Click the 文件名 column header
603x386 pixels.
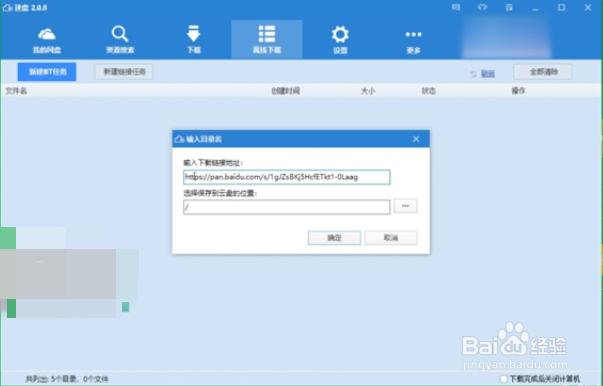click(16, 91)
